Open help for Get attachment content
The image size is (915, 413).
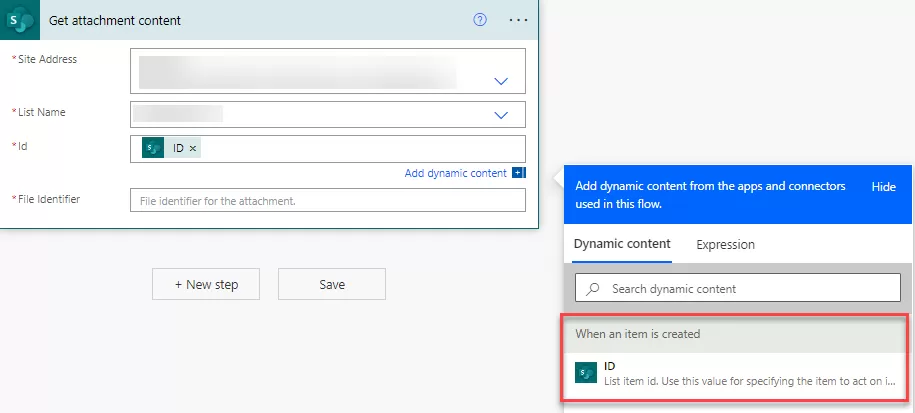click(480, 20)
